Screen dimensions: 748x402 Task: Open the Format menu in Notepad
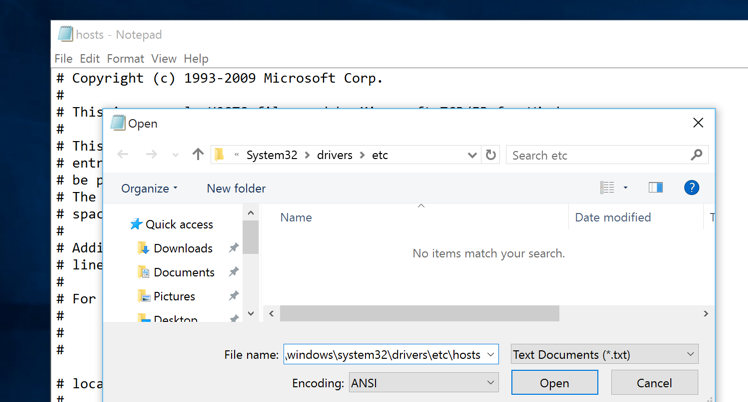[x=125, y=59]
